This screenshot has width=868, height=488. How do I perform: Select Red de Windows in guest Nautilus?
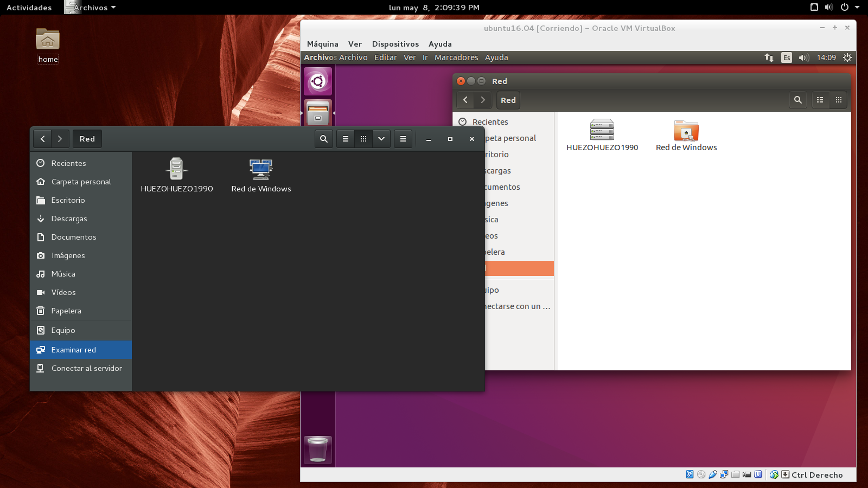click(x=686, y=135)
